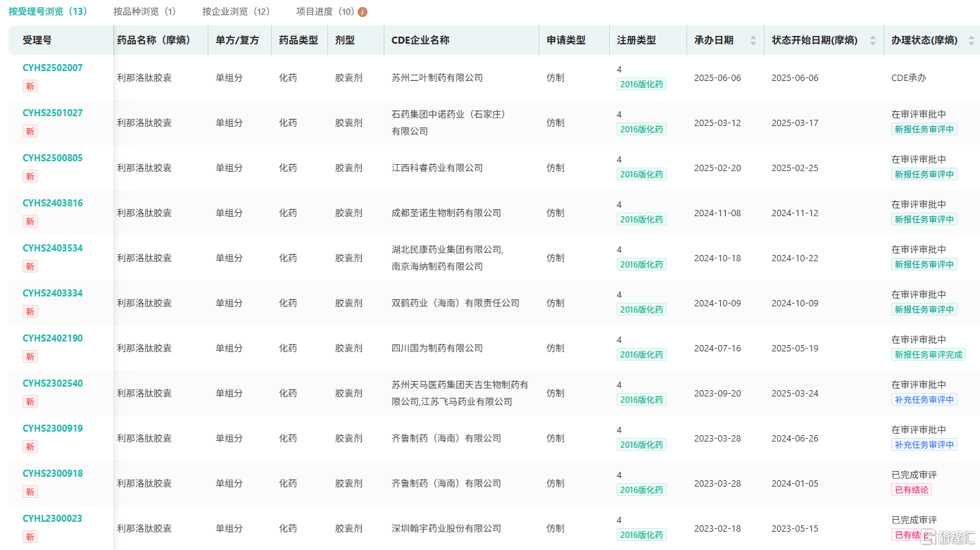Click the 新 badge under CYHS2501027
This screenshot has height=550, width=980.
(30, 131)
